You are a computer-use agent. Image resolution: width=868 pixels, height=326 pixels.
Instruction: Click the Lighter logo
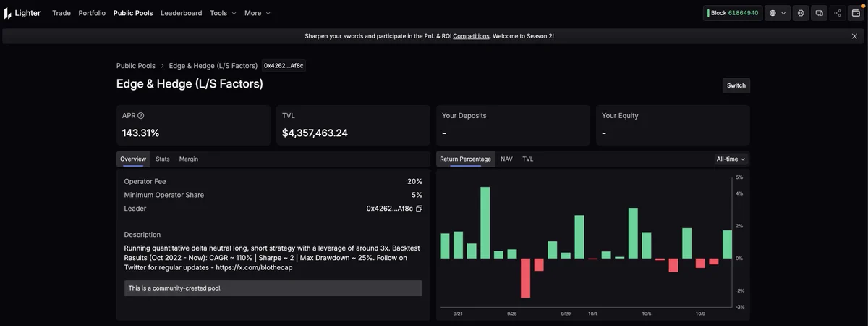coord(22,13)
